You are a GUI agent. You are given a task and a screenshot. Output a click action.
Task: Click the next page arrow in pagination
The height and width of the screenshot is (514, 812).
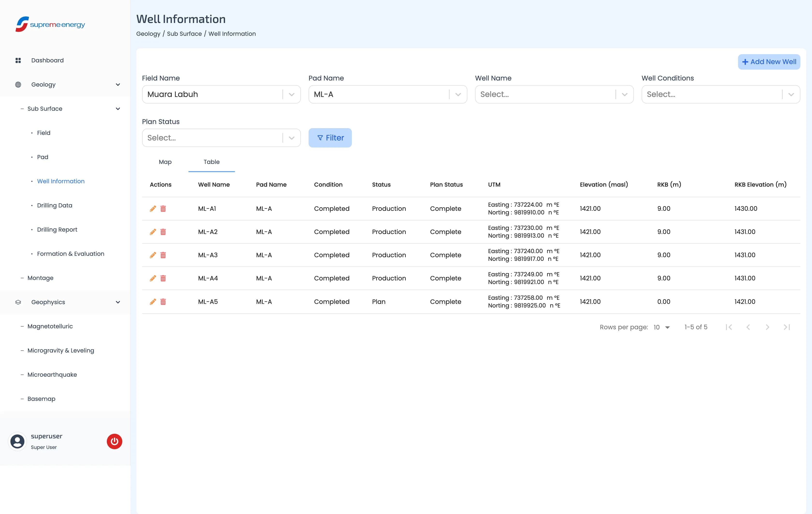767,327
